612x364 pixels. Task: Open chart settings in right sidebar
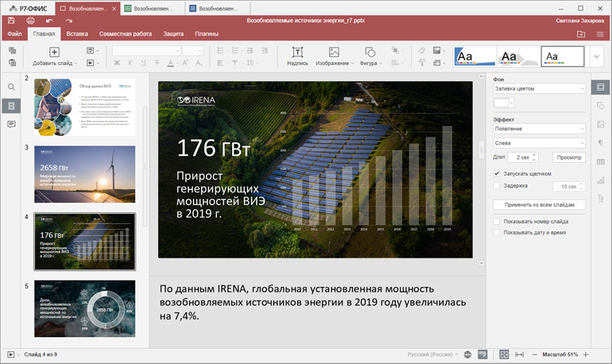click(600, 181)
